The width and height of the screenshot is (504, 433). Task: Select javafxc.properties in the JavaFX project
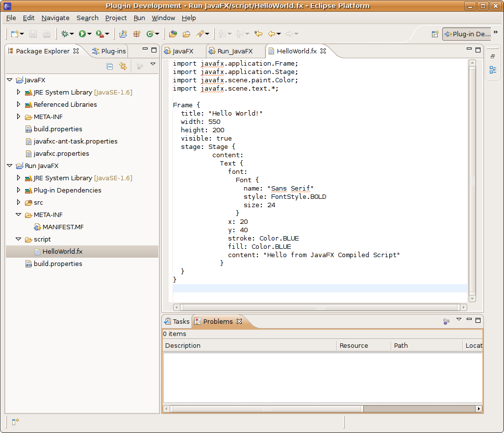coord(61,153)
